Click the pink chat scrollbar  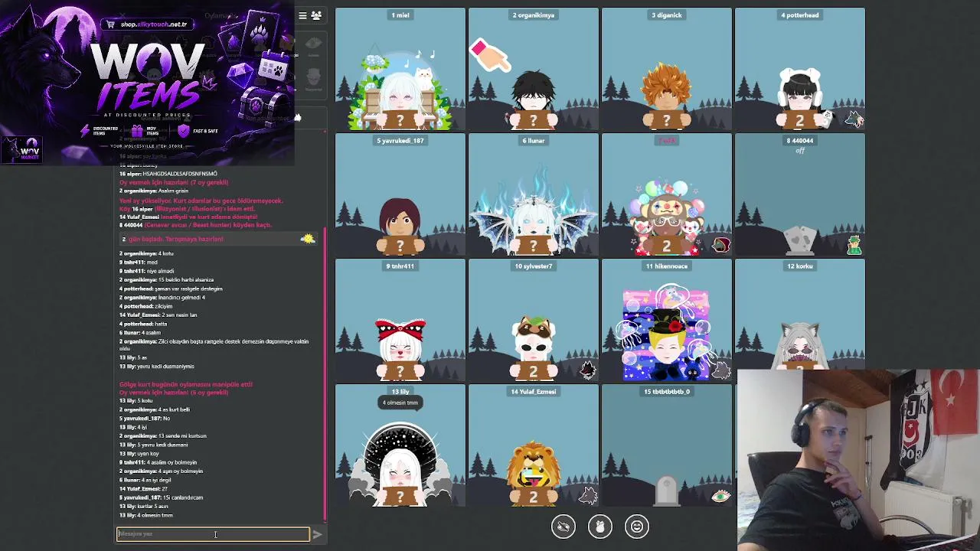click(325, 375)
